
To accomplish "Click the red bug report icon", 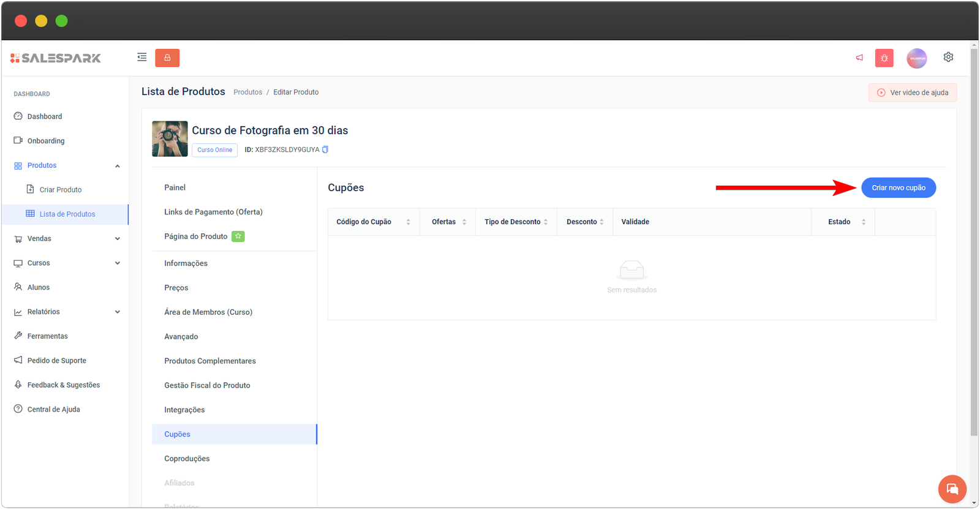I will [884, 58].
